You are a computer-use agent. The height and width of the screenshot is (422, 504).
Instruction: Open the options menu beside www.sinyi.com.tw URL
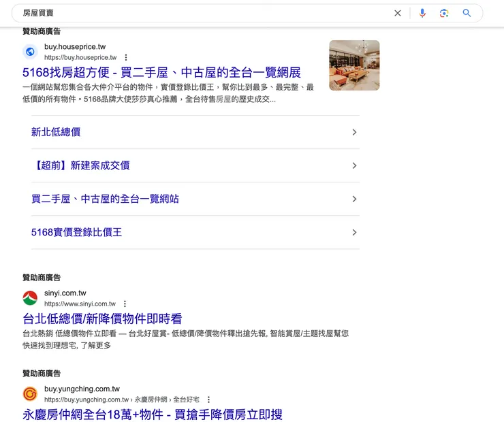pyautogui.click(x=125, y=304)
